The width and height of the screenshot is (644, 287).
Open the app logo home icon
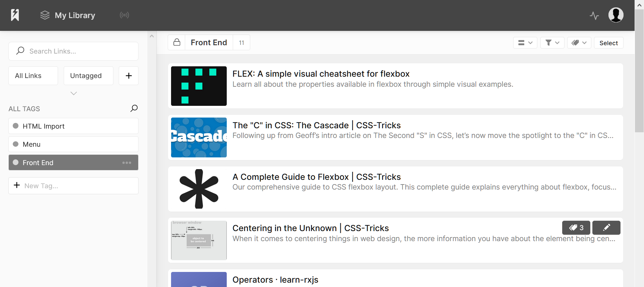tap(15, 15)
